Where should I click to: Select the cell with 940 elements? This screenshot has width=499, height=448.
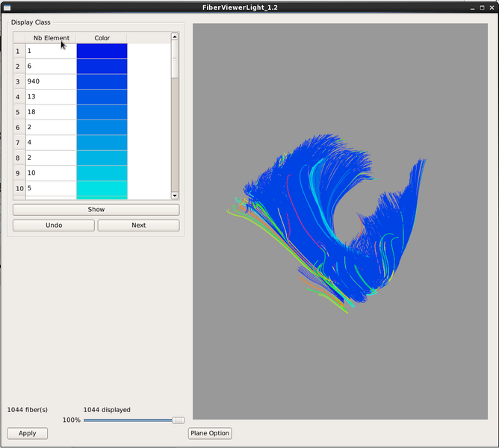[51, 81]
